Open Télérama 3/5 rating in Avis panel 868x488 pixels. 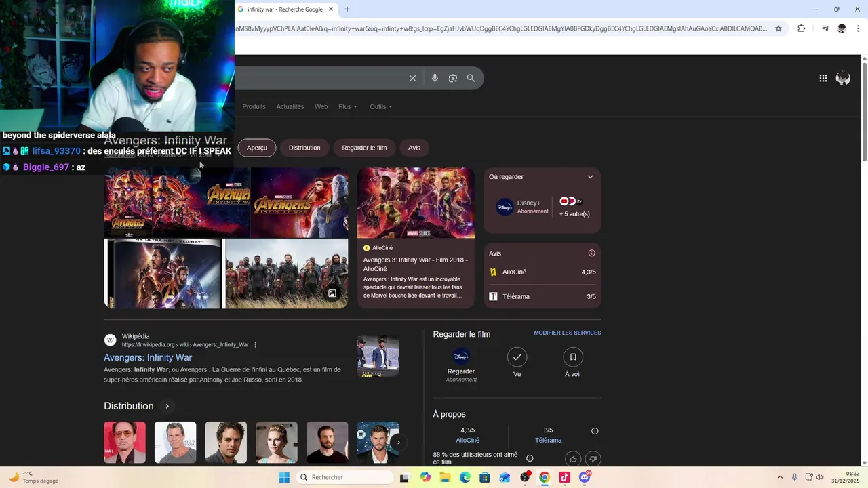[x=542, y=297]
